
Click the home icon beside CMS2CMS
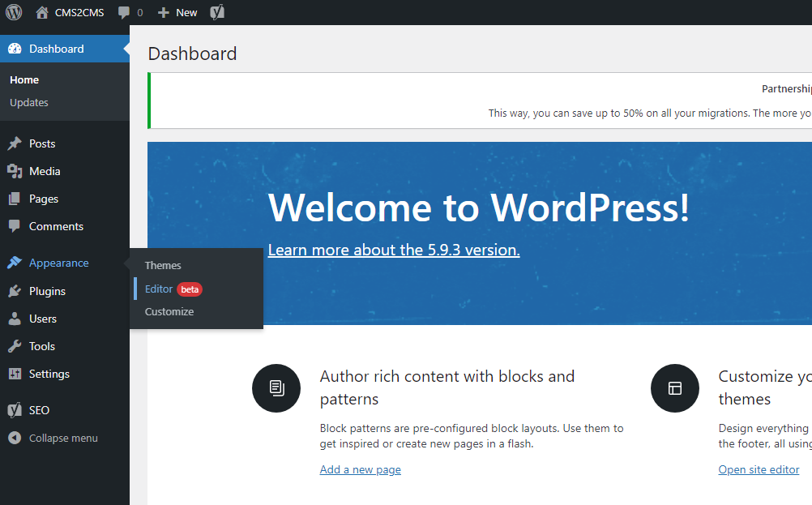pos(42,12)
